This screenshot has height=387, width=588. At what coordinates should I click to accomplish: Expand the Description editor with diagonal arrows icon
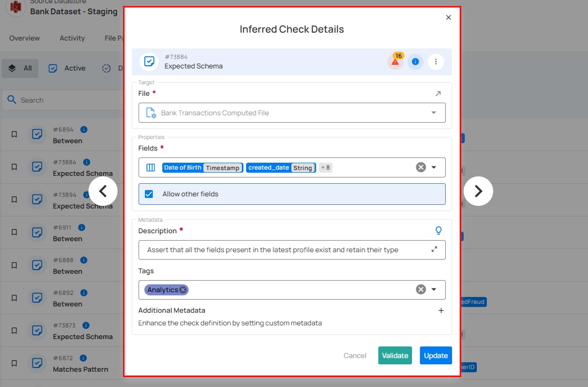435,250
